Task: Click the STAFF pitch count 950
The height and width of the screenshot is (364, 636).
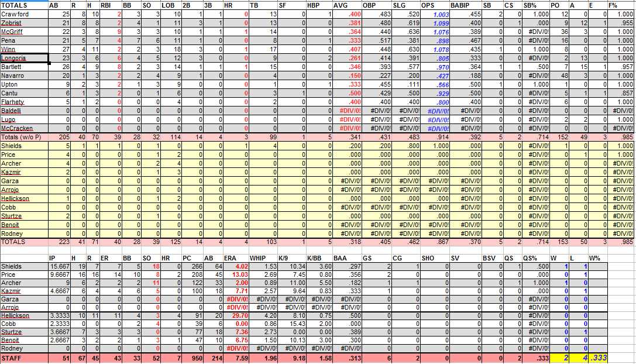Action: point(192,358)
